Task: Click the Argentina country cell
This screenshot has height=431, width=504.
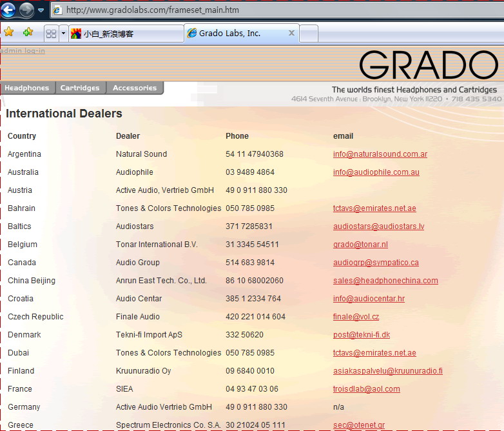Action: [x=24, y=154]
